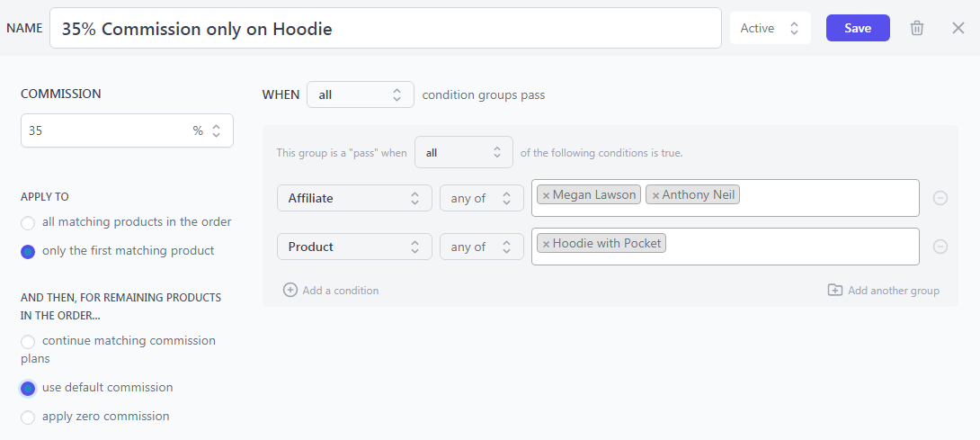Save the commission plan
Screen dimensions: 980x440
point(858,28)
